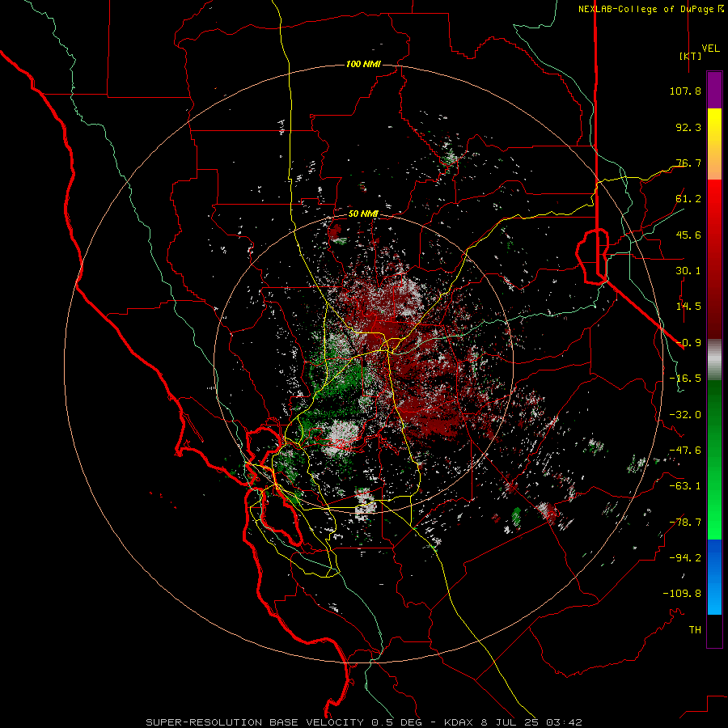Click the yellow segment of color bar
The width and height of the screenshot is (728, 728).
coord(714,126)
